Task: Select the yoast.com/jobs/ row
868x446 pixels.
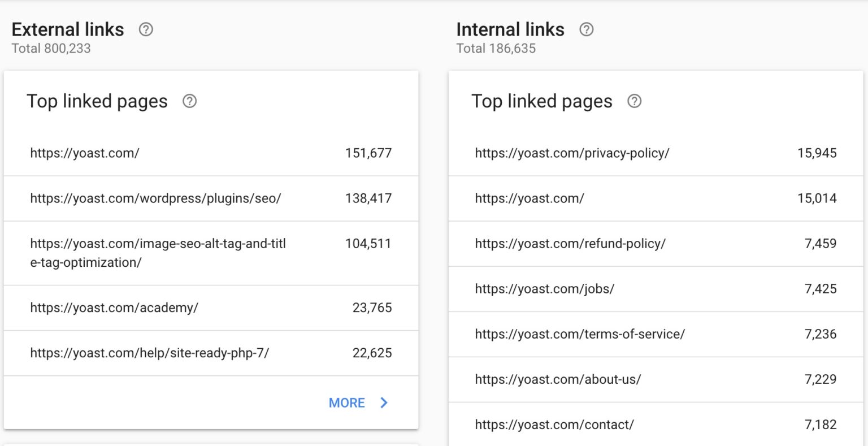Action: point(656,289)
